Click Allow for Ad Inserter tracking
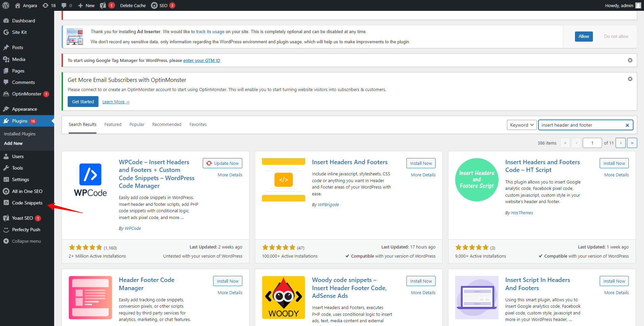This screenshot has width=644, height=326. pos(584,36)
